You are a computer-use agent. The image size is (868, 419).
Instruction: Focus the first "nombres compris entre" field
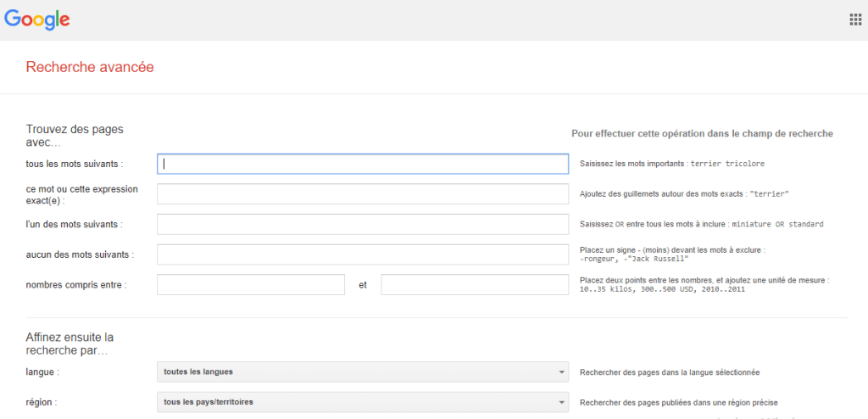click(251, 285)
